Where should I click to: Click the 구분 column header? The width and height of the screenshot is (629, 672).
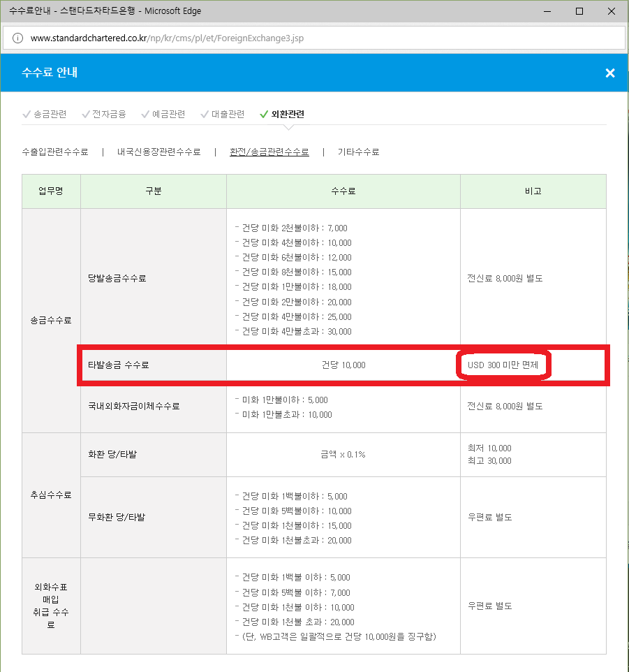(154, 191)
